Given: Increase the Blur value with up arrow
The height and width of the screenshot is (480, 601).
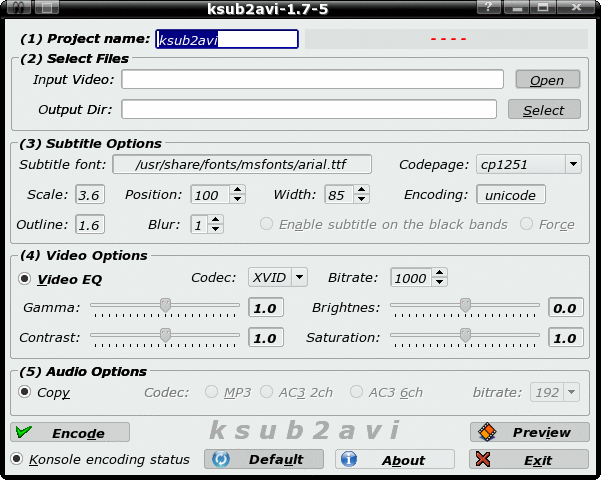Looking at the screenshot, I should pyautogui.click(x=216, y=220).
